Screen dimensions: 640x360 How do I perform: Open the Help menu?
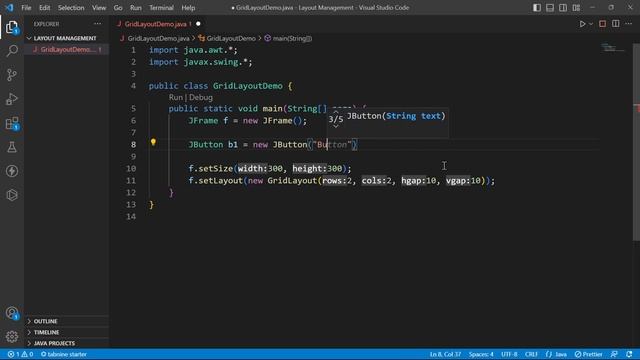188,8
